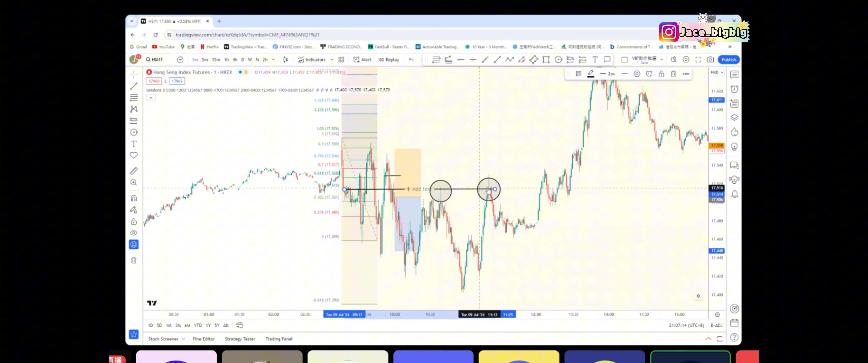Switch to 15m timeframe
868x363 pixels.
tap(216, 59)
